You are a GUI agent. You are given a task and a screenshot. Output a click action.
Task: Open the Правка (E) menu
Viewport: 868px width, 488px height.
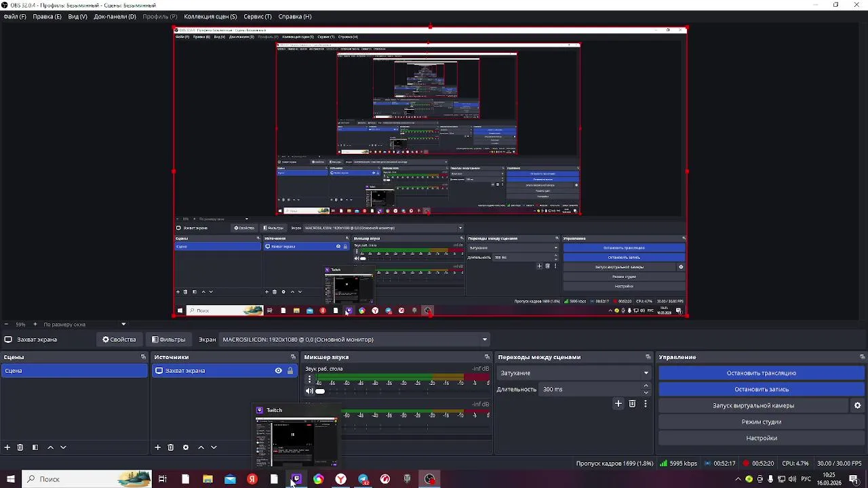(x=47, y=16)
